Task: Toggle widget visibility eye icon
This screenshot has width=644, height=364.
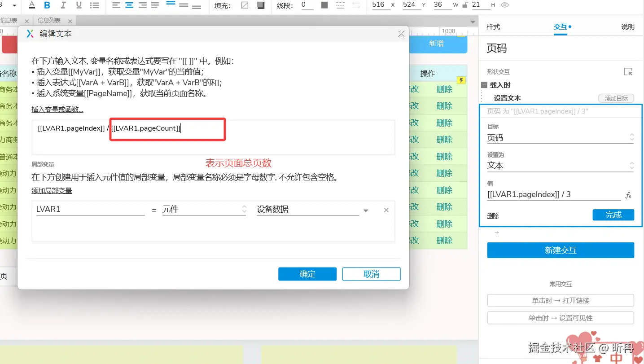Action: tap(505, 5)
